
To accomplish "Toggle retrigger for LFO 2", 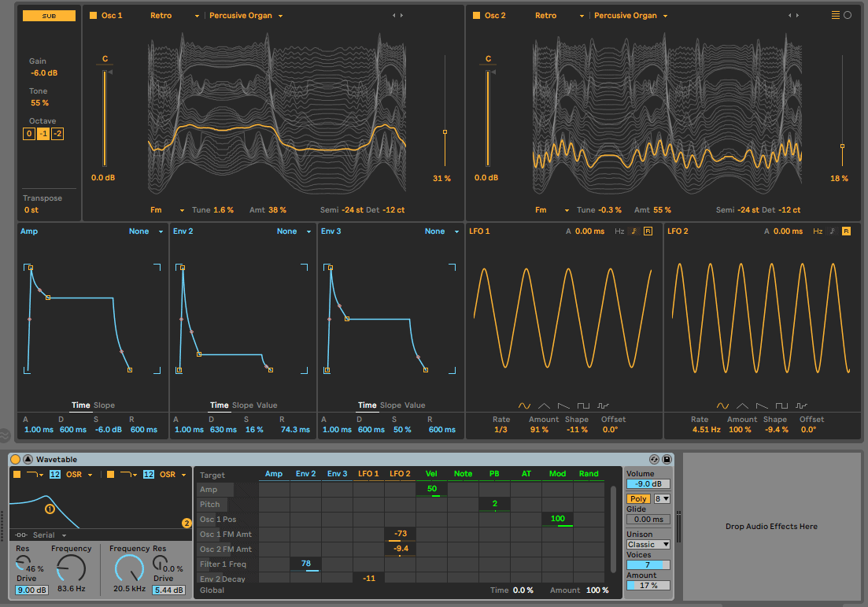I will point(847,231).
